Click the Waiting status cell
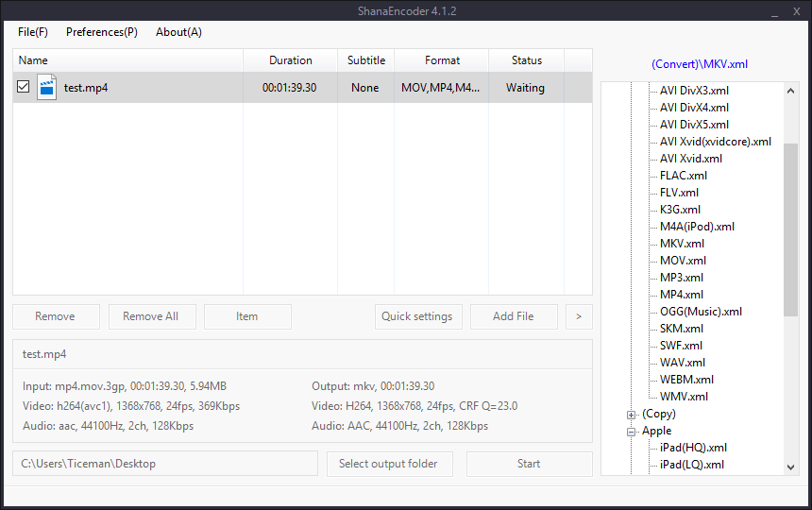 tap(525, 88)
